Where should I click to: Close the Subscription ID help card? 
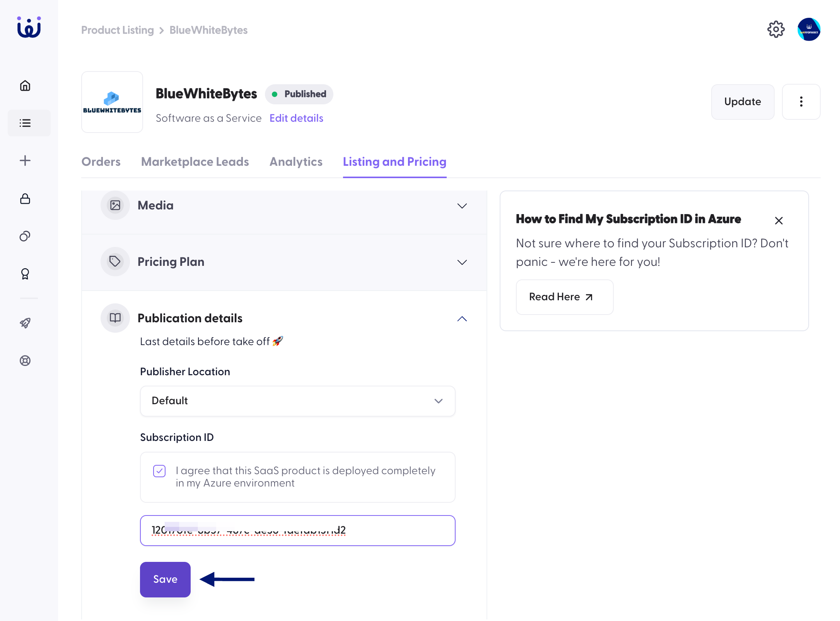point(779,220)
